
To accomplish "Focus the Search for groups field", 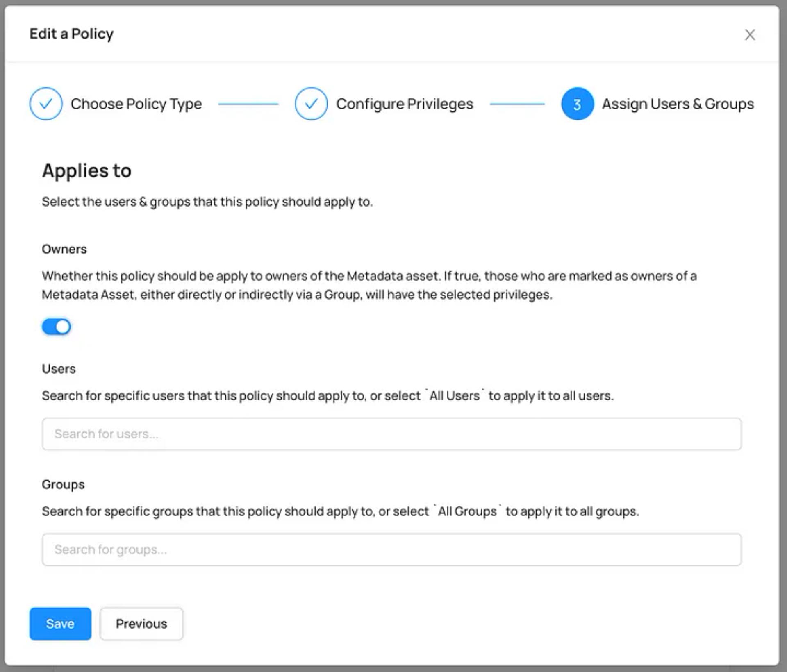I will click(391, 549).
